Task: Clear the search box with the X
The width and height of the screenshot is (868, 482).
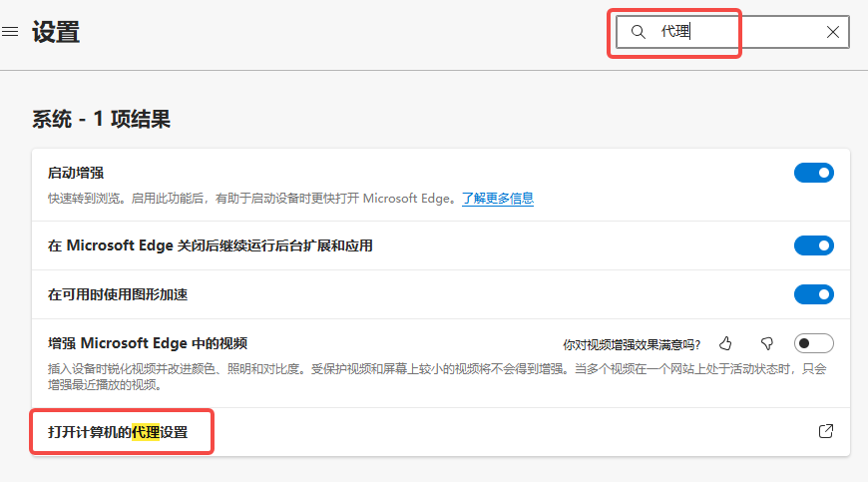Action: pyautogui.click(x=832, y=32)
